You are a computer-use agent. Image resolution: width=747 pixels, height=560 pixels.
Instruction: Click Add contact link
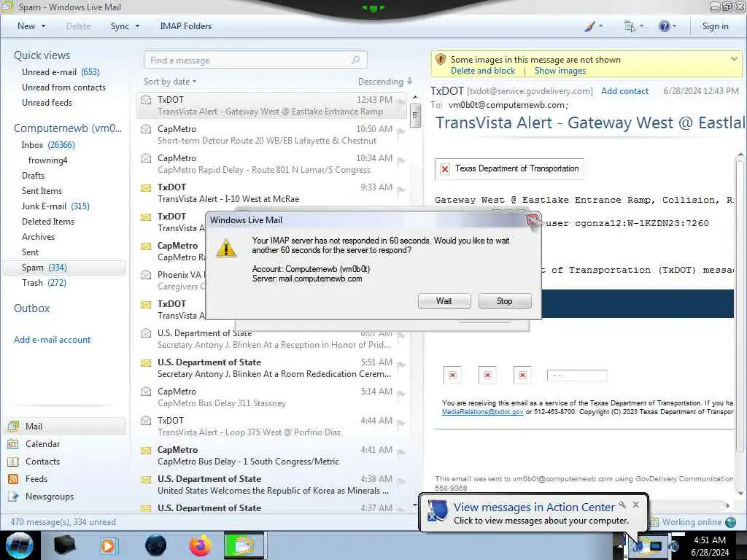[x=624, y=91]
